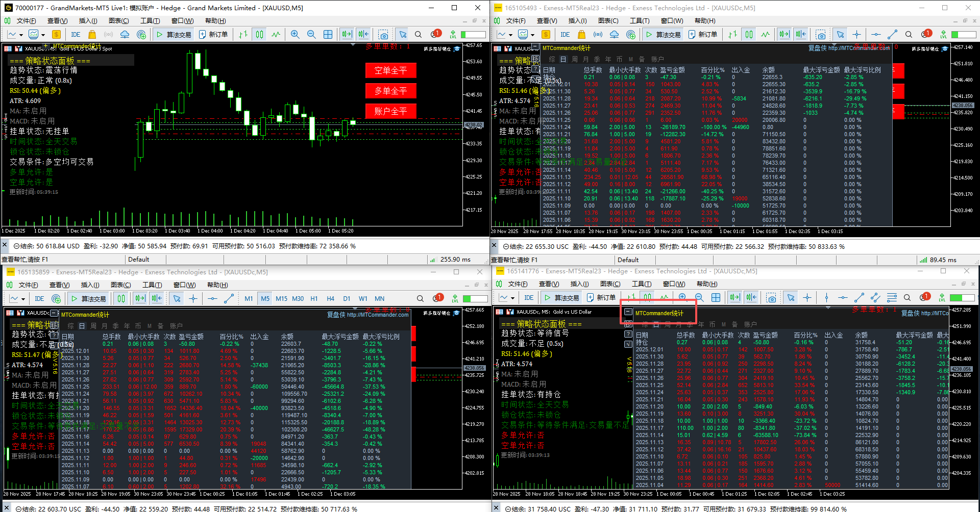
Task: Take chart screenshot in GrandMarkets toolbar
Action: click(383, 34)
